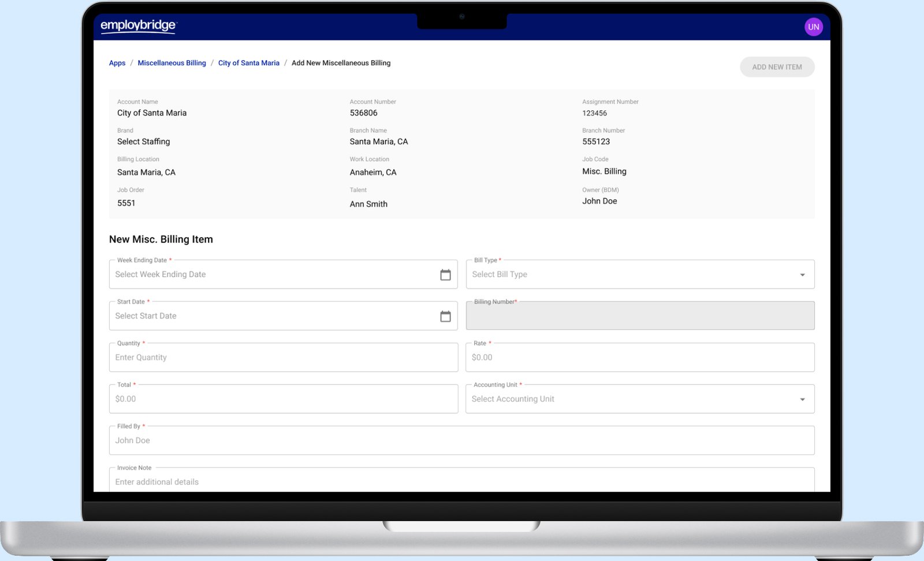Select the Total amount field
The height and width of the screenshot is (561, 924).
coord(283,399)
